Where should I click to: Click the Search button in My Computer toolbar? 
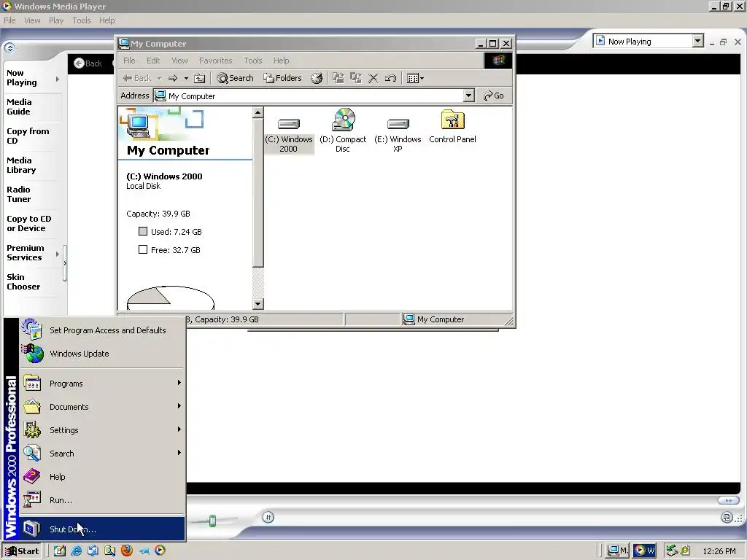coord(236,78)
